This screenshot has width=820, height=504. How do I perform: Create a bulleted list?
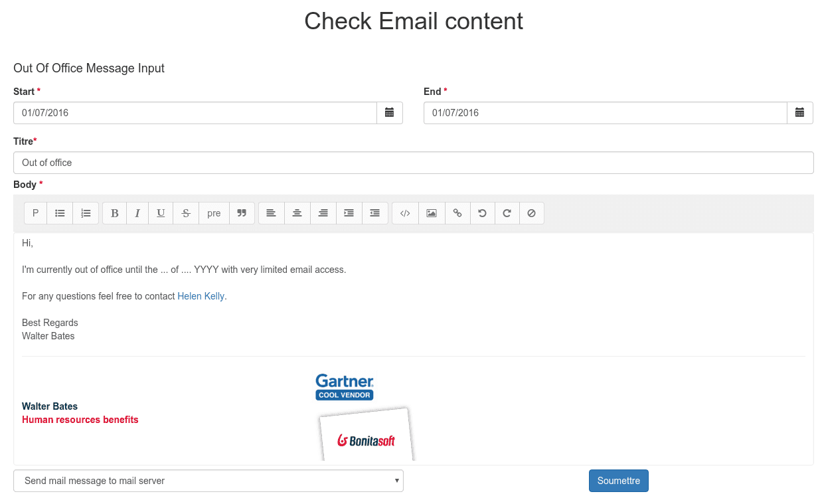point(59,212)
